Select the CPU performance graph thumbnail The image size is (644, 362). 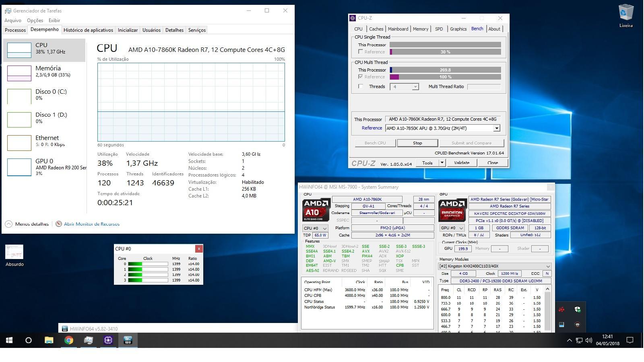pyautogui.click(x=19, y=50)
